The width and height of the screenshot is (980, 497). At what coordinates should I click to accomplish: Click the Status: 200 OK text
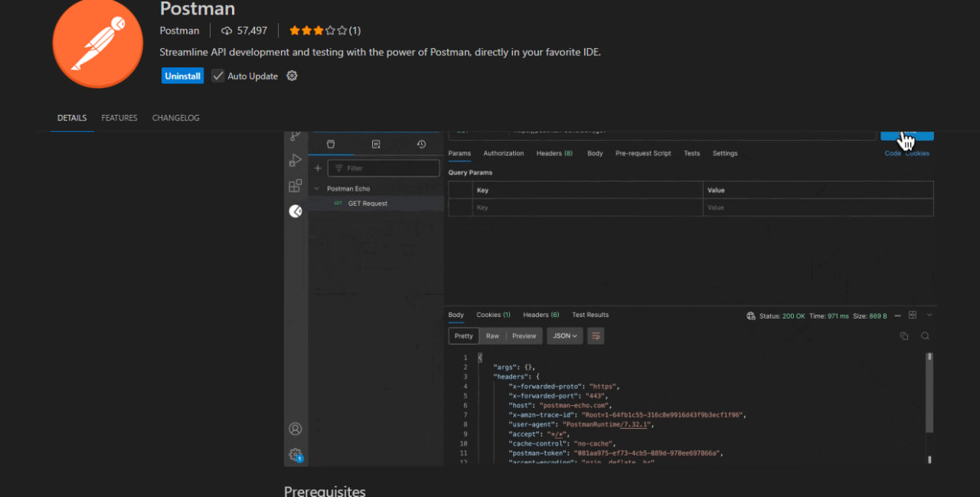(x=782, y=316)
